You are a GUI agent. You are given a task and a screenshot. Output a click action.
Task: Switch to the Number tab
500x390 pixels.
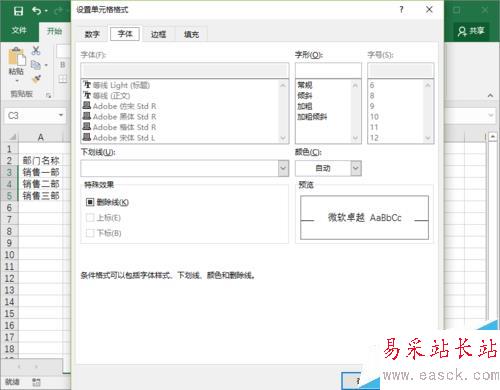[92, 34]
